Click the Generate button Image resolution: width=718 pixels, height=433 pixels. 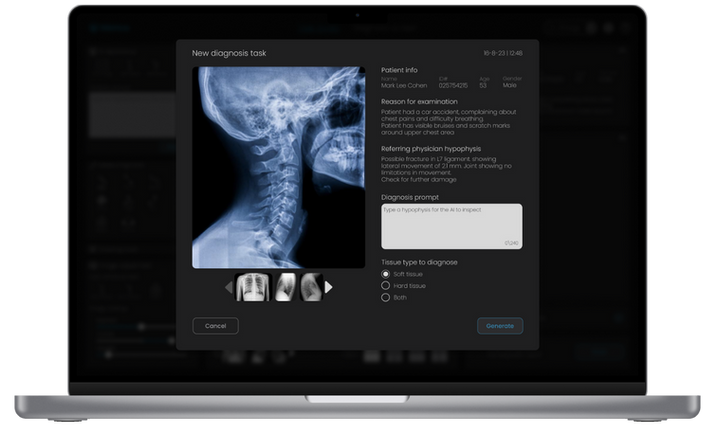(500, 326)
